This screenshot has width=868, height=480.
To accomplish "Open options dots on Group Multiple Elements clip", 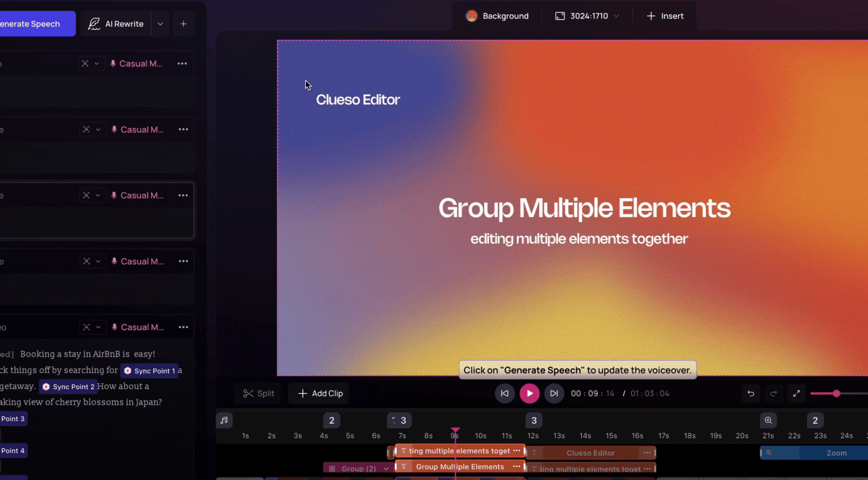I will click(x=517, y=466).
